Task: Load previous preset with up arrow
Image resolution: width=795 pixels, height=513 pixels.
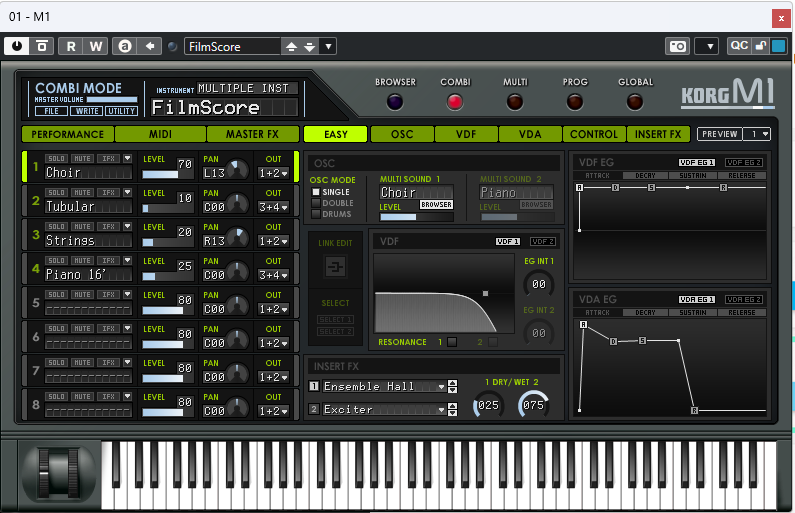Action: (x=292, y=47)
